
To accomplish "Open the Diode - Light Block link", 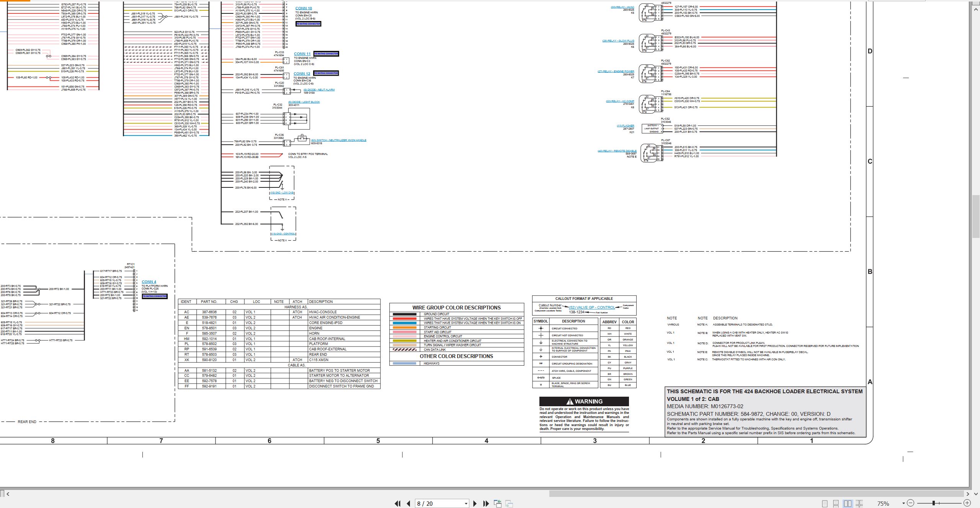I will [304, 102].
